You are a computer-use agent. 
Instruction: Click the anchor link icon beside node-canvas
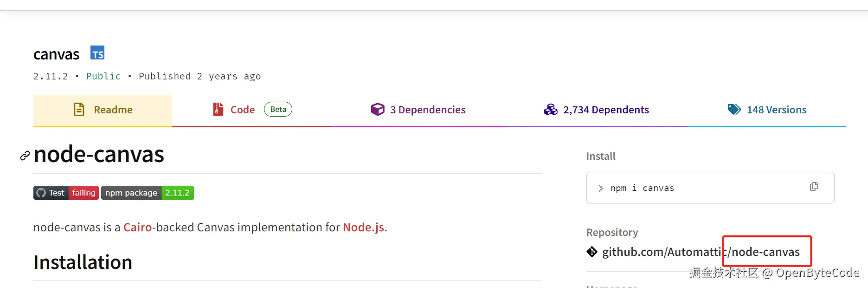pyautogui.click(x=25, y=156)
